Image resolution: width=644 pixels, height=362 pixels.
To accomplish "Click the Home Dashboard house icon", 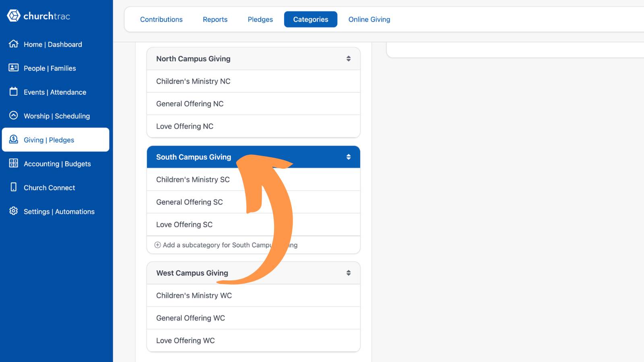I will point(14,44).
